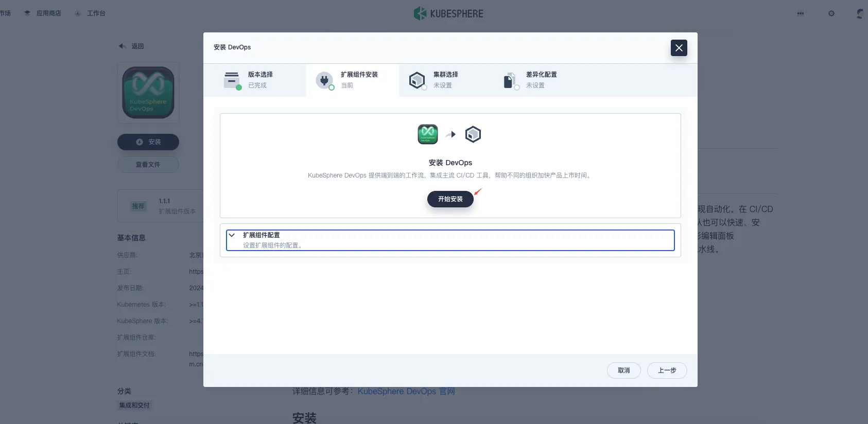Click the 1.1.1 version number
This screenshot has width=868, height=424.
coord(164,201)
